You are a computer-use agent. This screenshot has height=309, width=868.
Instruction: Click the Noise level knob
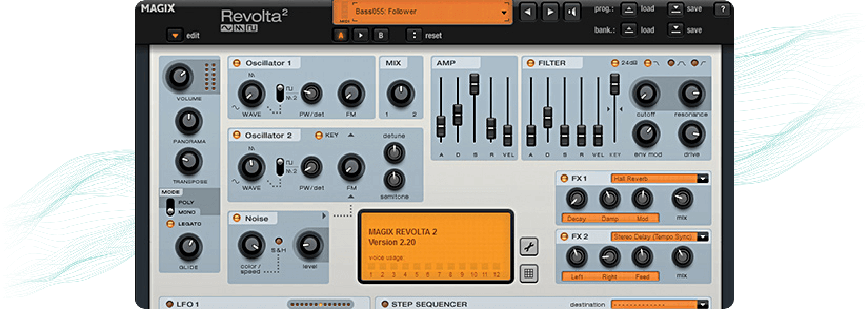pyautogui.click(x=309, y=245)
